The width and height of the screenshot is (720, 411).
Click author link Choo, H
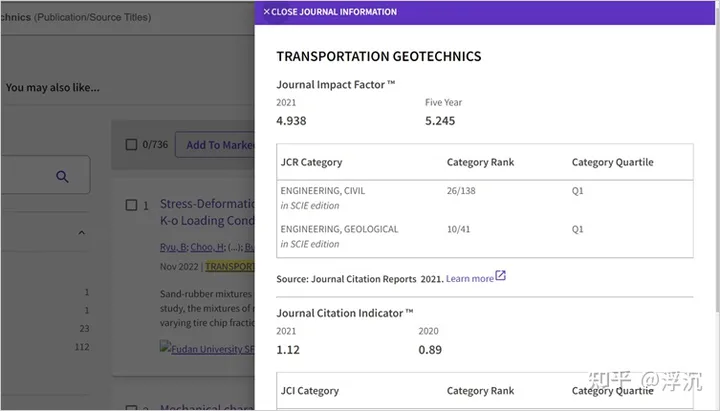[204, 246]
